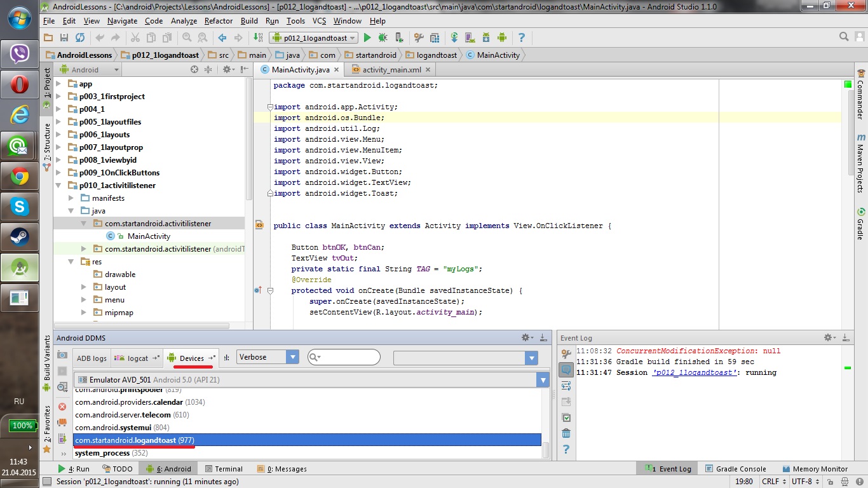The height and width of the screenshot is (488, 868).
Task: Select com.android.systemui process row
Action: tap(307, 428)
